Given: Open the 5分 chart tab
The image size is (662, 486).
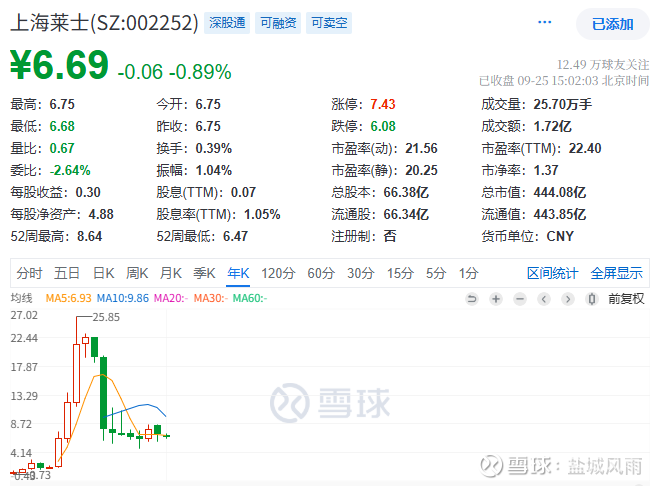Looking at the screenshot, I should [436, 273].
